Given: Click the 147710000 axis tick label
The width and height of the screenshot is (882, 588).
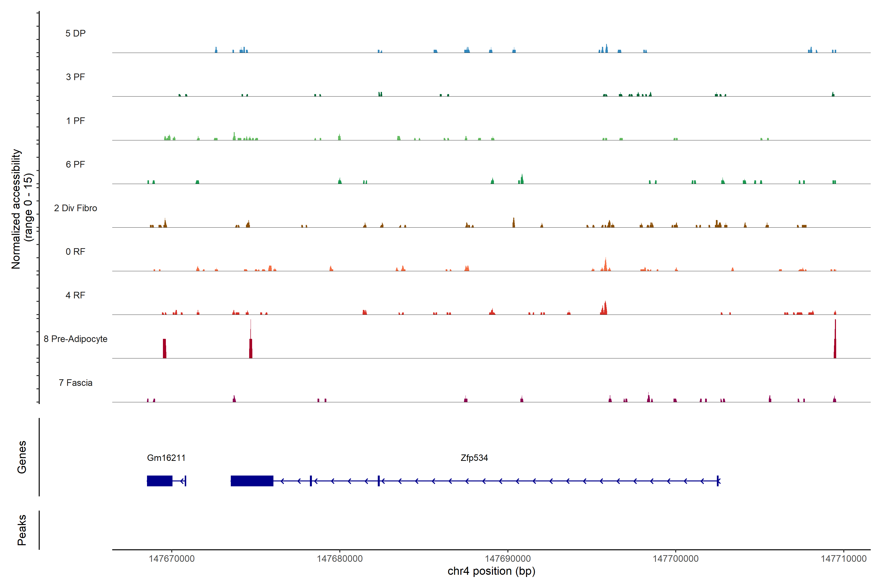Looking at the screenshot, I should 844,558.
